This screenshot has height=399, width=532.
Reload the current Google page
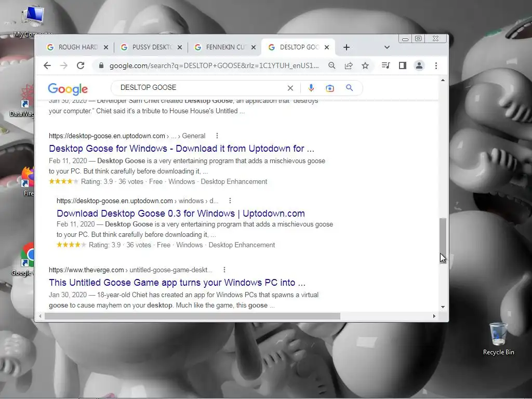[x=81, y=65]
